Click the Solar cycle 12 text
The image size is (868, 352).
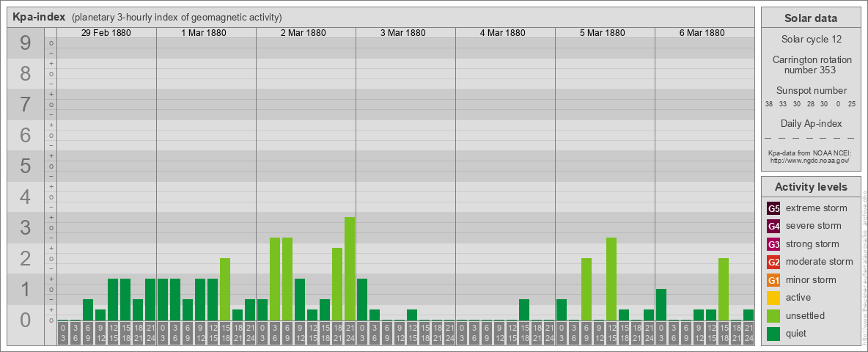point(811,40)
